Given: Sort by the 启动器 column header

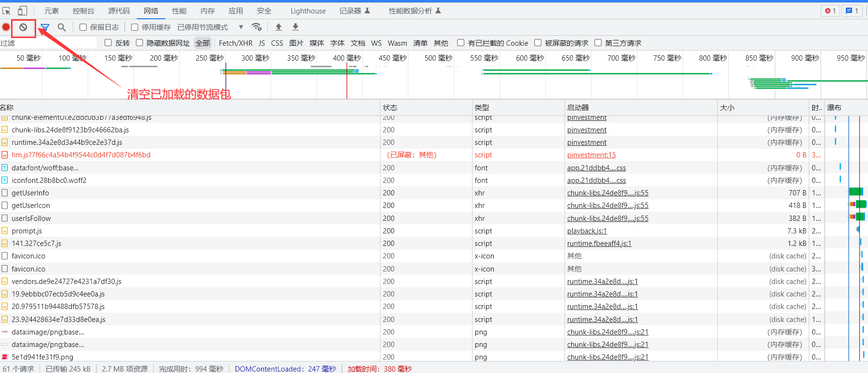Looking at the screenshot, I should tap(641, 107).
